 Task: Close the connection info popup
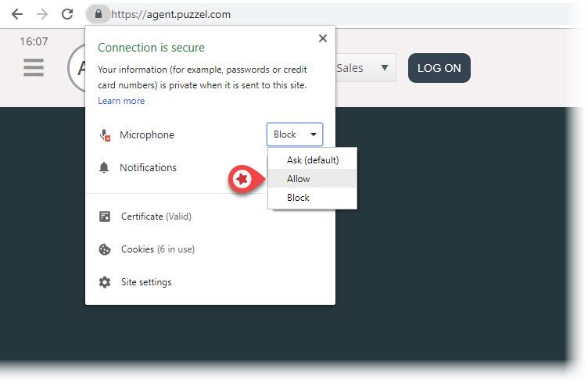[x=323, y=38]
